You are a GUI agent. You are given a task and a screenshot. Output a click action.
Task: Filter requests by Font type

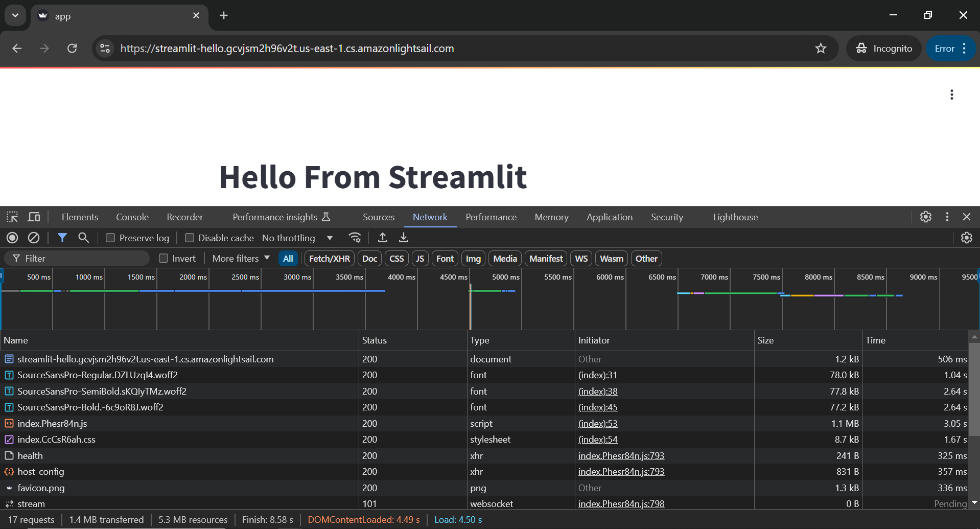coord(445,259)
